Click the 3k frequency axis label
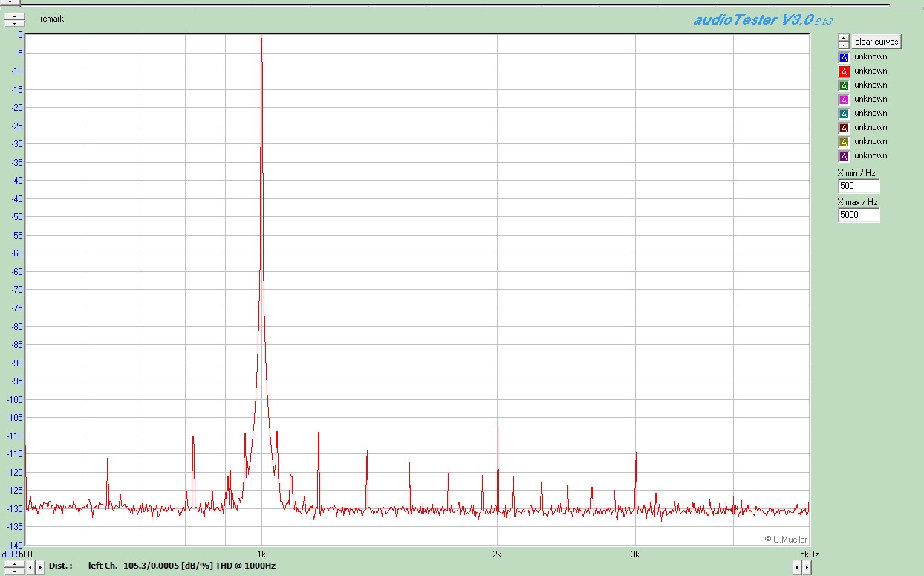 pos(635,554)
